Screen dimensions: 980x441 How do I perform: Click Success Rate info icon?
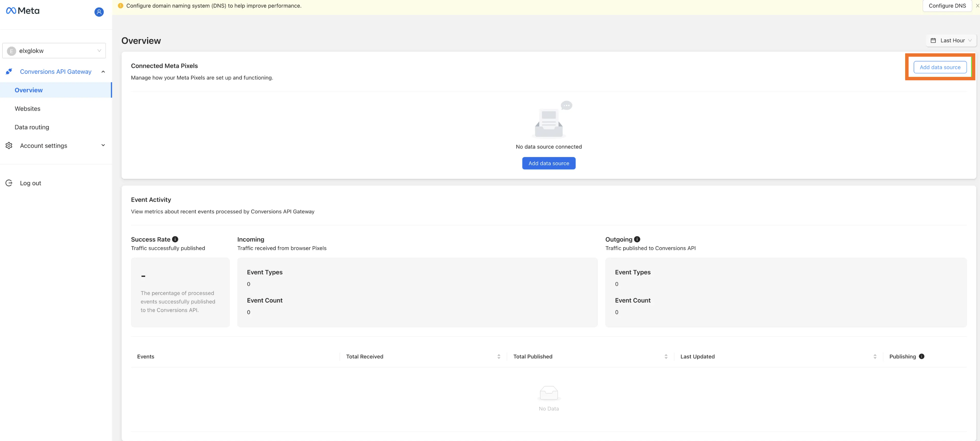[175, 239]
